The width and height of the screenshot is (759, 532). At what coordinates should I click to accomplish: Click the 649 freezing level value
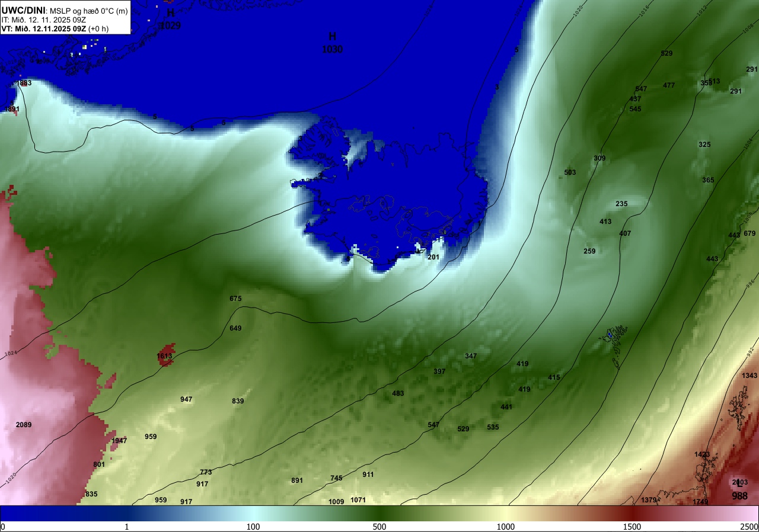click(235, 328)
